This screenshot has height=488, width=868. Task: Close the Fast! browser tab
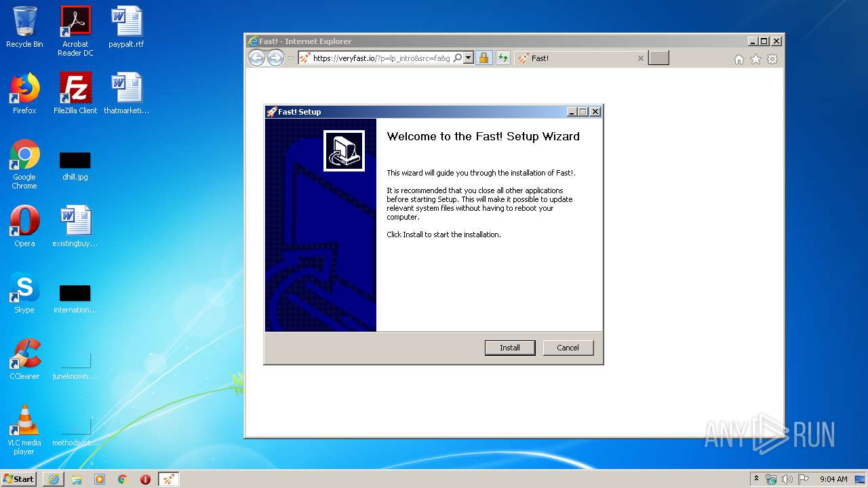pos(640,58)
